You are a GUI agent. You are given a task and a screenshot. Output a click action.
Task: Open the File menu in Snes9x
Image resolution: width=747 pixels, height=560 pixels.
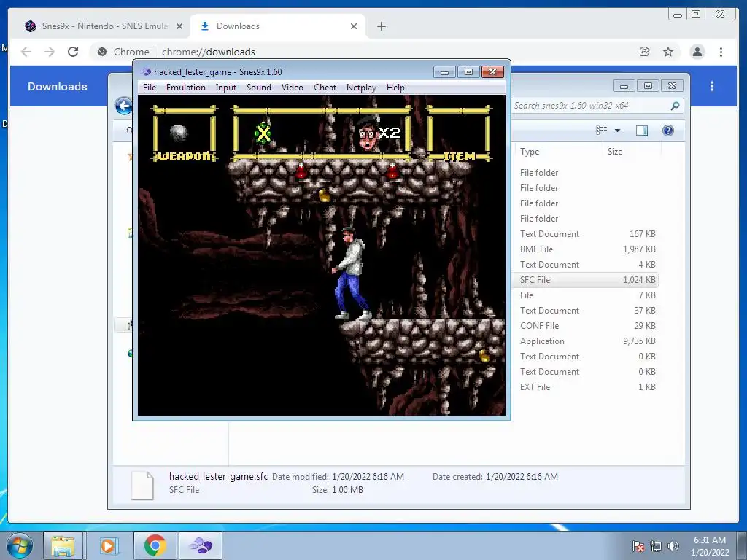(x=149, y=87)
